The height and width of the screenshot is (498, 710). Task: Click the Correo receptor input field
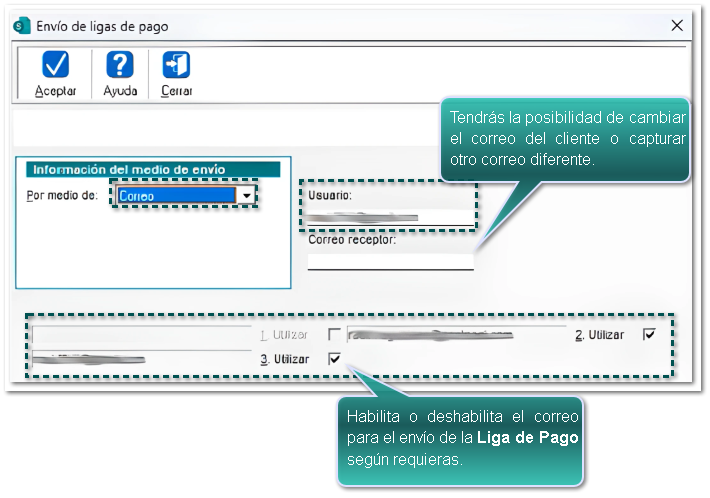pos(390,262)
